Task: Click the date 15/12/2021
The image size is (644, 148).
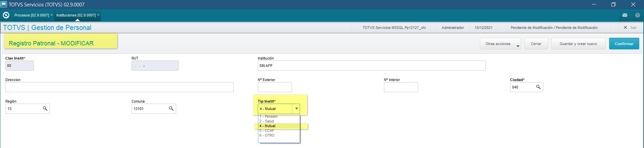Action: point(484,28)
